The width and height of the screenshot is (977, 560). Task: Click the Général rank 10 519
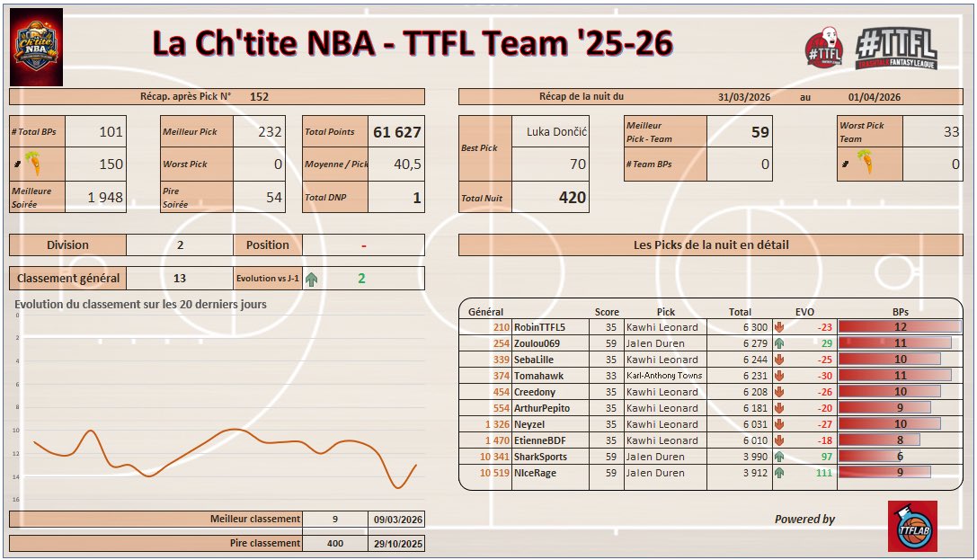pos(494,473)
